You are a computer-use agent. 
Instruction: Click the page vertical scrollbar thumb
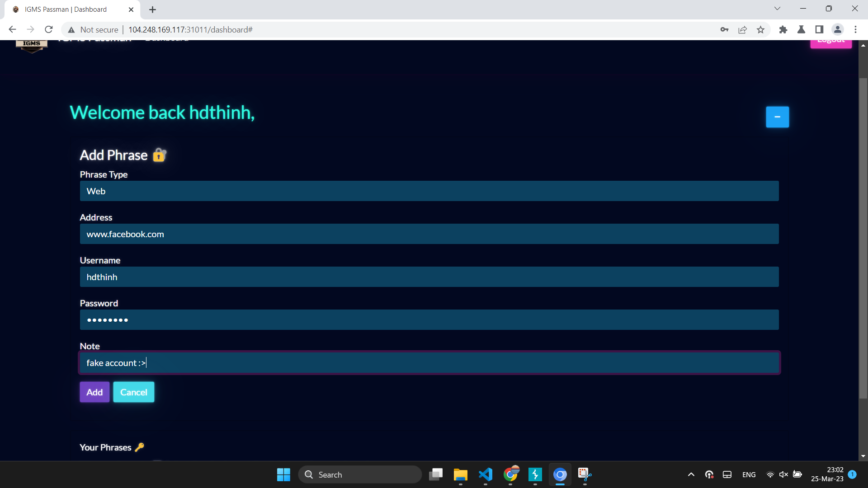(x=863, y=238)
